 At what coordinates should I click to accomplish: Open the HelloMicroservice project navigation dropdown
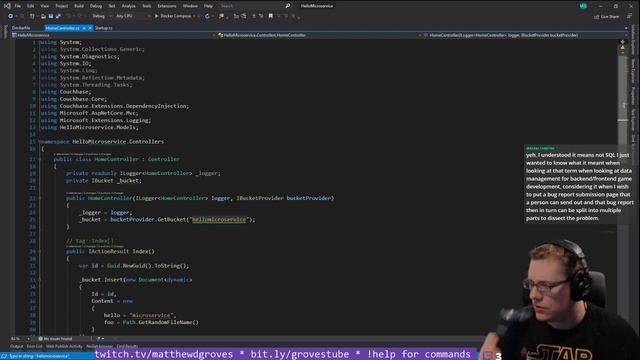point(113,36)
